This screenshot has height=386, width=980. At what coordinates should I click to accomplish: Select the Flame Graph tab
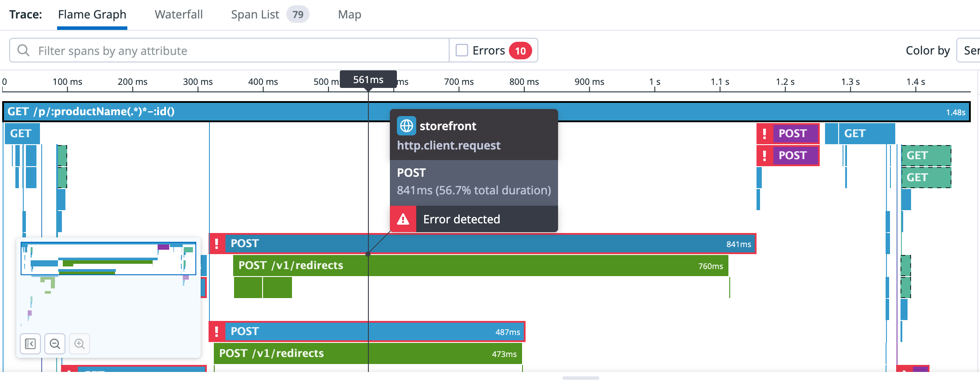(92, 15)
